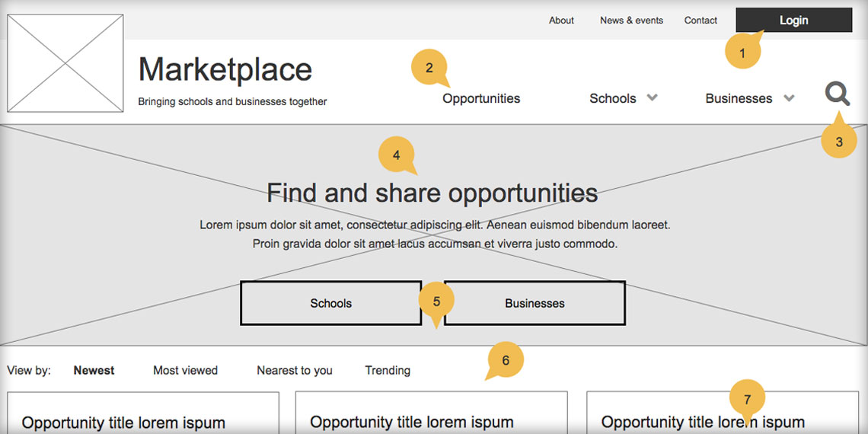Viewport: 868px width, 434px height.
Task: Expand the Schools navigation dropdown arrow
Action: pyautogui.click(x=652, y=98)
